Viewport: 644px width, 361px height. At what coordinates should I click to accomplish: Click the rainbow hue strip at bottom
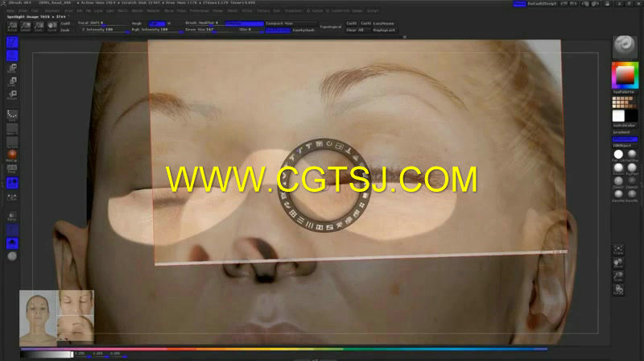point(283,349)
